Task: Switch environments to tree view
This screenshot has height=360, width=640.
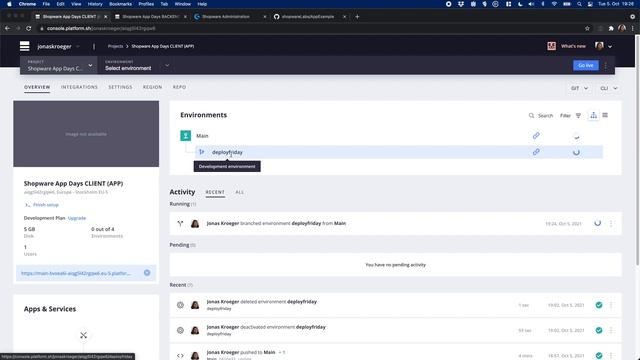Action: pos(593,116)
